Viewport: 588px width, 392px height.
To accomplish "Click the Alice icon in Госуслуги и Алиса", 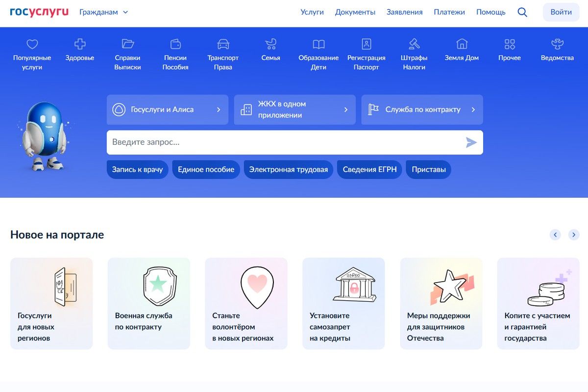I will [119, 109].
